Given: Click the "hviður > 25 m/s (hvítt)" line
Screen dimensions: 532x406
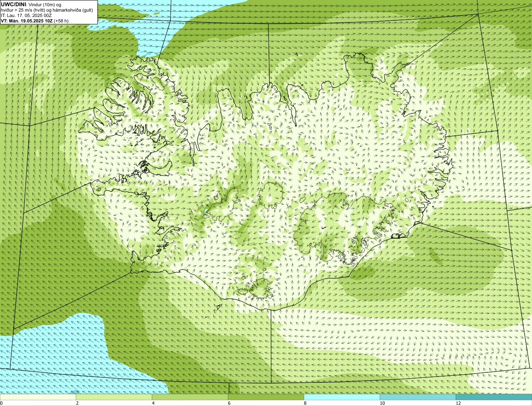Looking at the screenshot, I should click(x=24, y=10).
